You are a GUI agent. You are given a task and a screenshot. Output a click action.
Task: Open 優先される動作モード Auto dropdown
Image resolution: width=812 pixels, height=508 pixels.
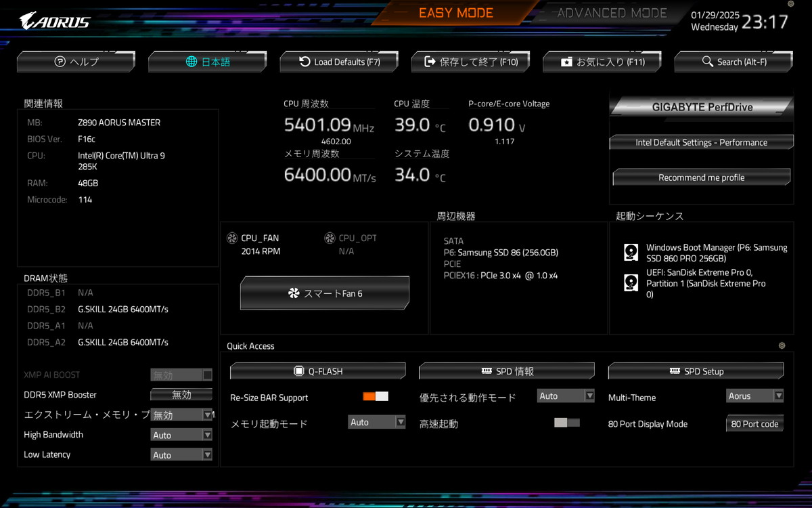point(566,396)
